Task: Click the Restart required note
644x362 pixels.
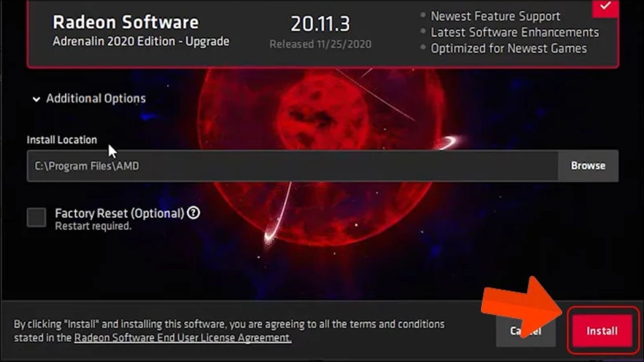Action: click(x=93, y=226)
